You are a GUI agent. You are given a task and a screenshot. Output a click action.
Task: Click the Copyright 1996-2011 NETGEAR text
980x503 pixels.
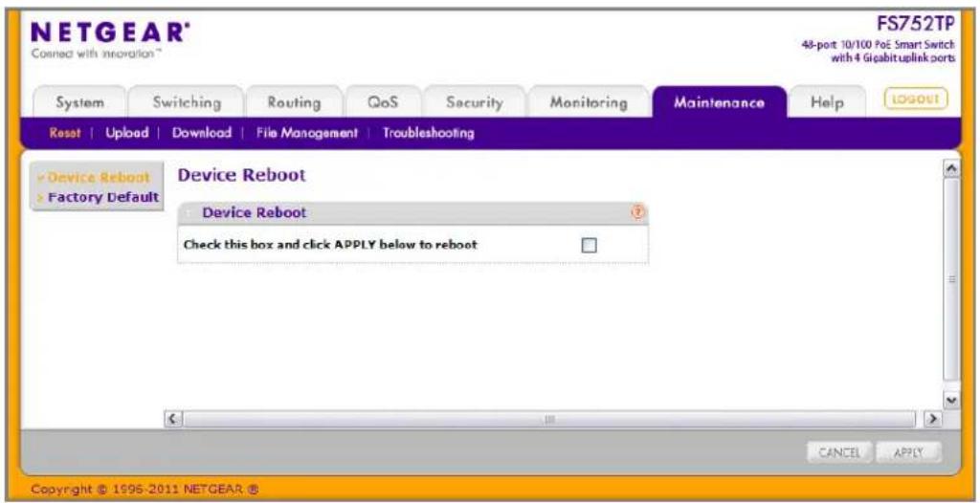pos(145,488)
